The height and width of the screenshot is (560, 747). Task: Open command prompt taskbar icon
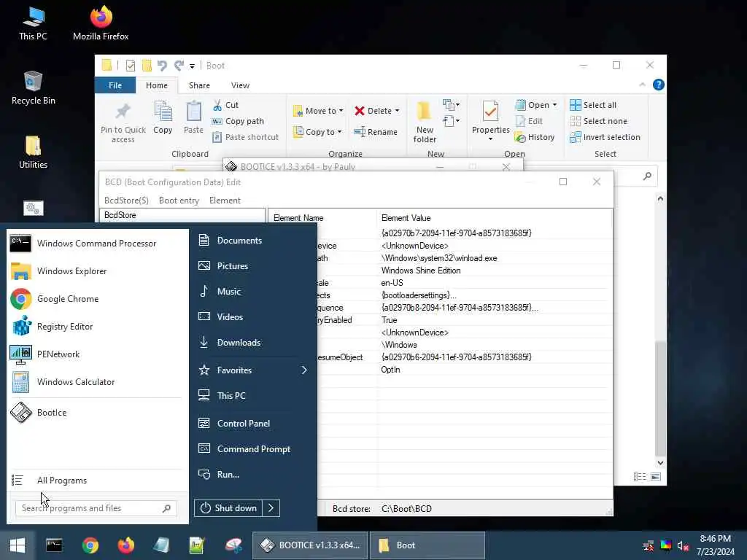pyautogui.click(x=54, y=545)
